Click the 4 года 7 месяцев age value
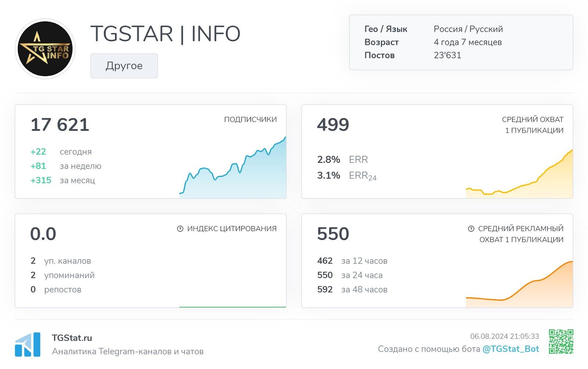The height and width of the screenshot is (369, 588). coord(467,42)
